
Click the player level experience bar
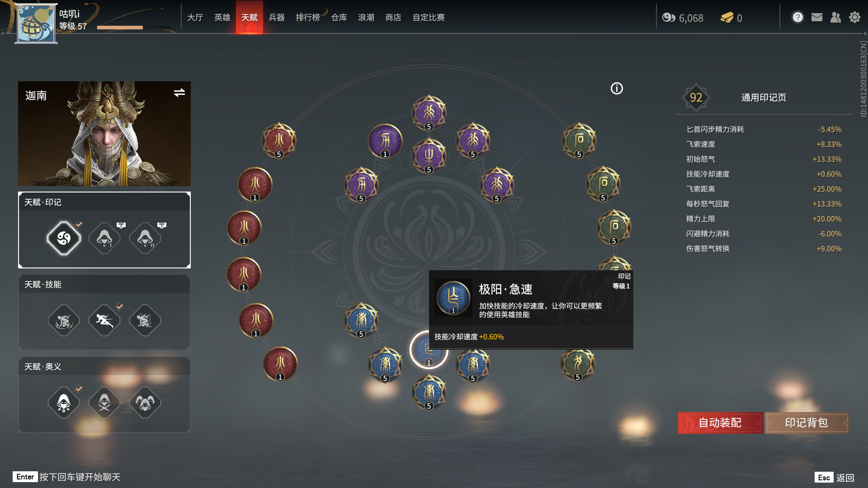133,28
